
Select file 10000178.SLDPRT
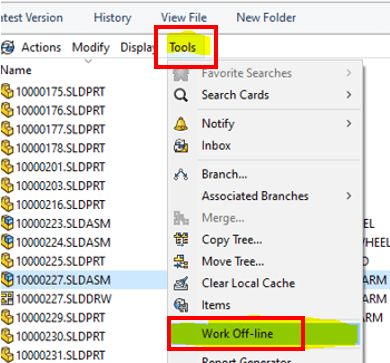click(x=60, y=148)
